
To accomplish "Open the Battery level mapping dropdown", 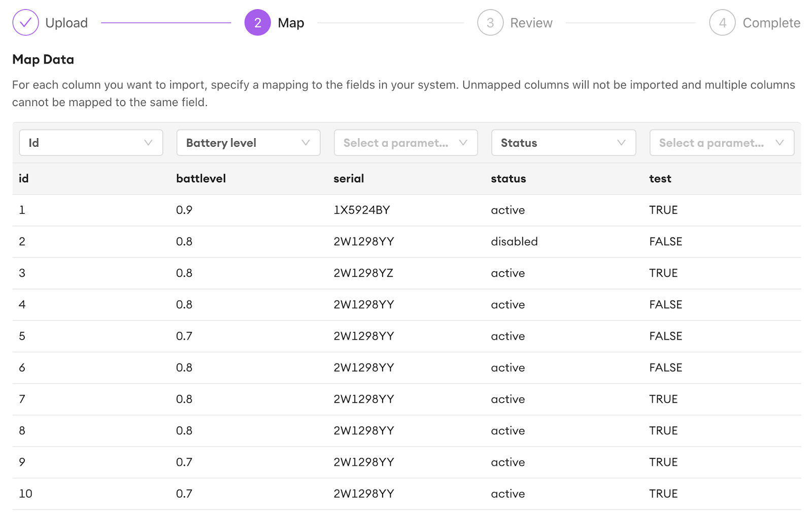I will (x=248, y=143).
